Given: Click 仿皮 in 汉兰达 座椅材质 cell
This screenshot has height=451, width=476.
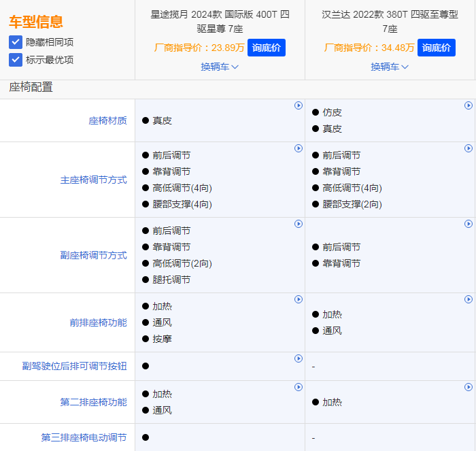Looking at the screenshot, I should (x=332, y=112).
